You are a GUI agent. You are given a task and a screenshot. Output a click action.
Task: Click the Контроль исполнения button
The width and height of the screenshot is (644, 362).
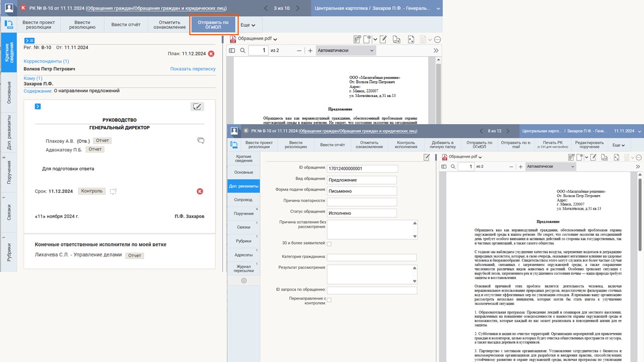coord(406,145)
